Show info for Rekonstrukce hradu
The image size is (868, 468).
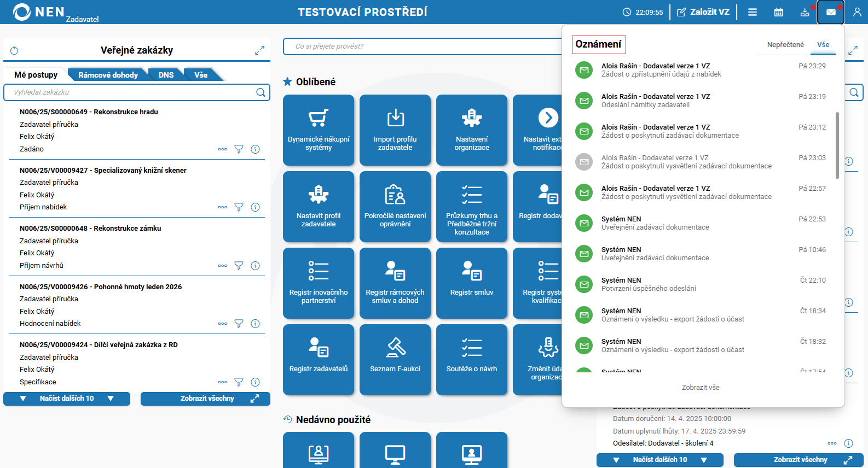[x=255, y=149]
